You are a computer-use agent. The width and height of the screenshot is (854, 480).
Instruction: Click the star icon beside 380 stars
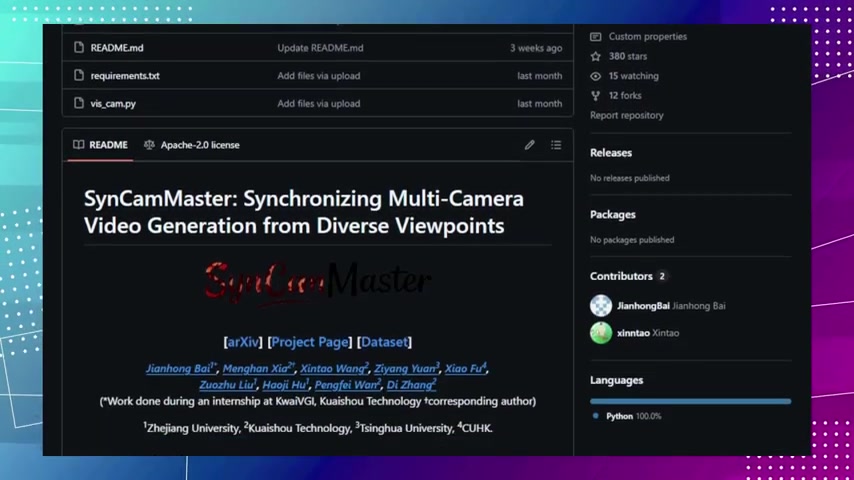click(x=596, y=56)
